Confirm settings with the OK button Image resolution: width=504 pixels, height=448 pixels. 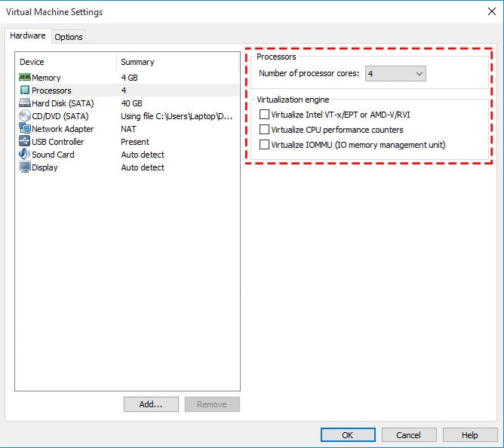click(347, 435)
